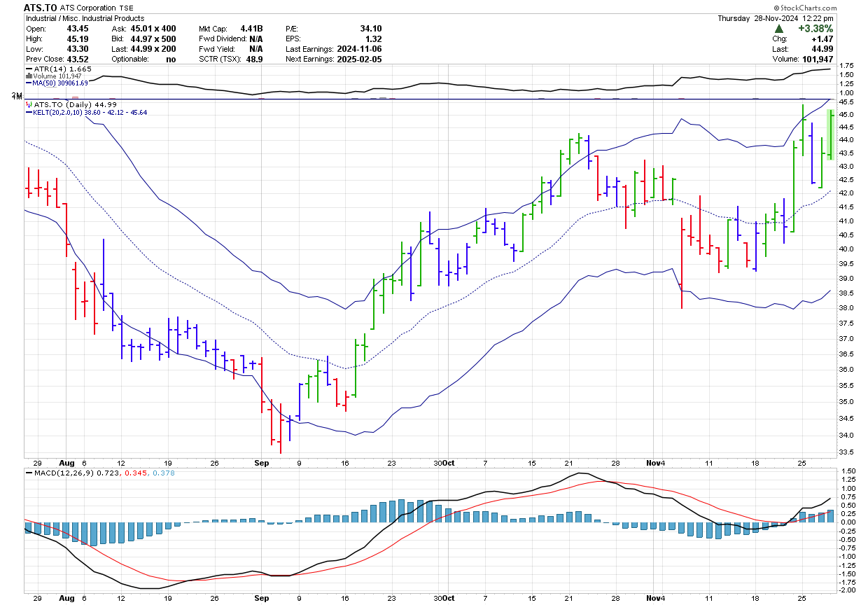Click the 30Oct date label under price chart
The width and height of the screenshot is (868, 605).
tap(444, 463)
